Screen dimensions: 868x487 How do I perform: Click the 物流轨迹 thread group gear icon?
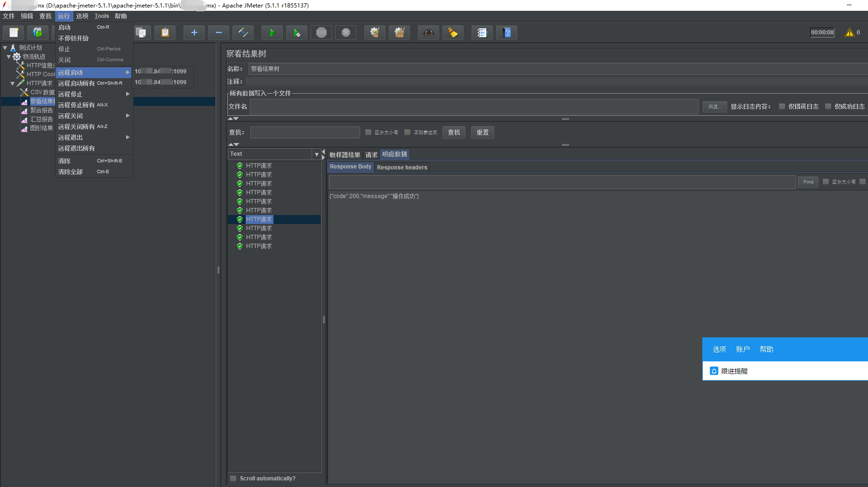point(17,56)
